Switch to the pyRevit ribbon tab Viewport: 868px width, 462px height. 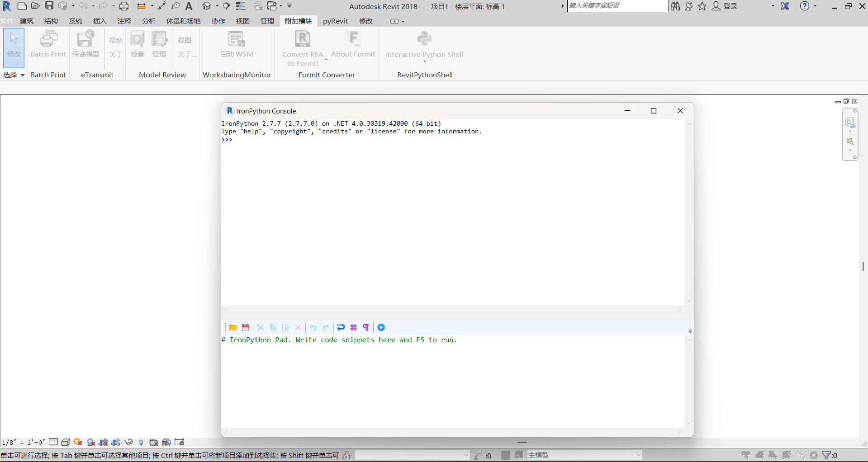click(x=335, y=21)
